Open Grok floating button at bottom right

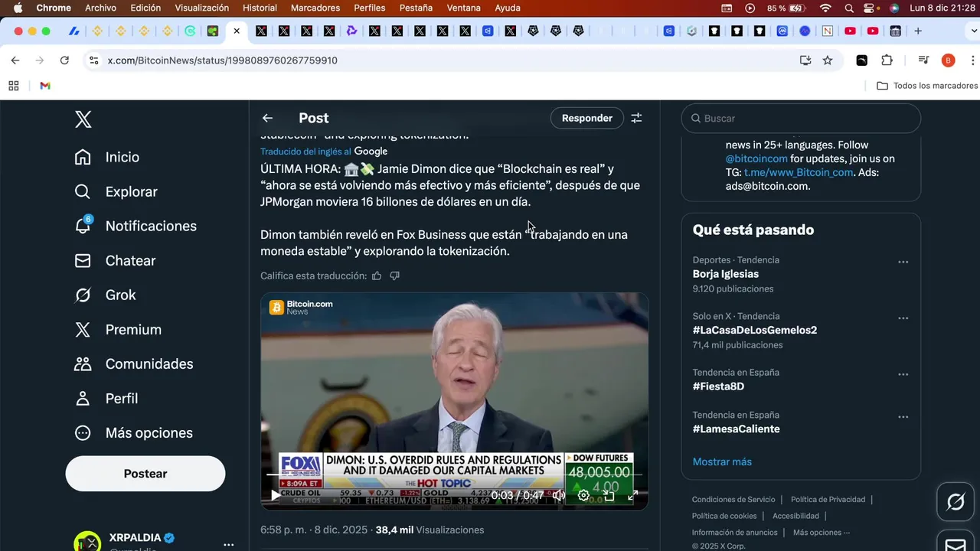(x=955, y=501)
